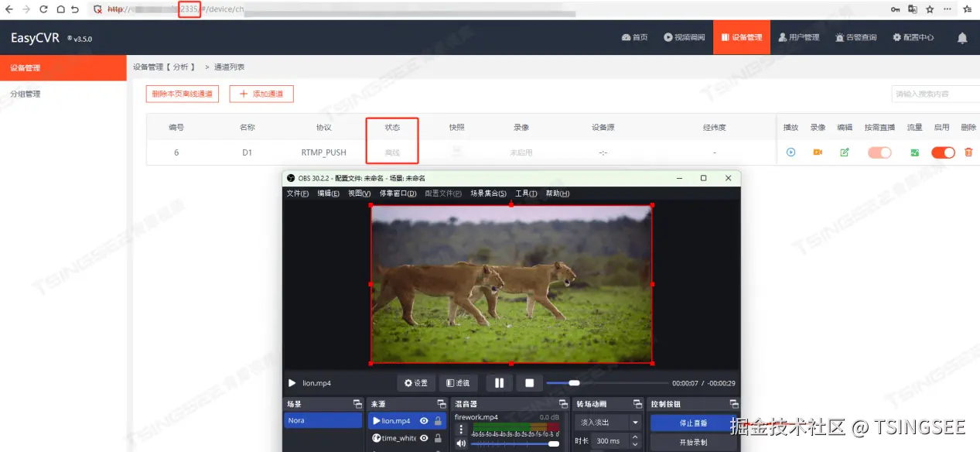Click the browser translate icon
980x452 pixels.
pos(913,9)
